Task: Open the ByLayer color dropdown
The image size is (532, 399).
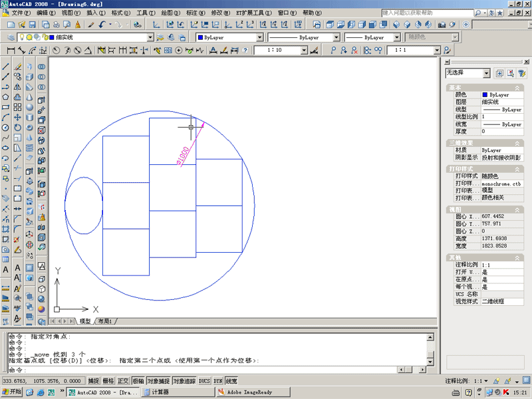Action: [259, 37]
